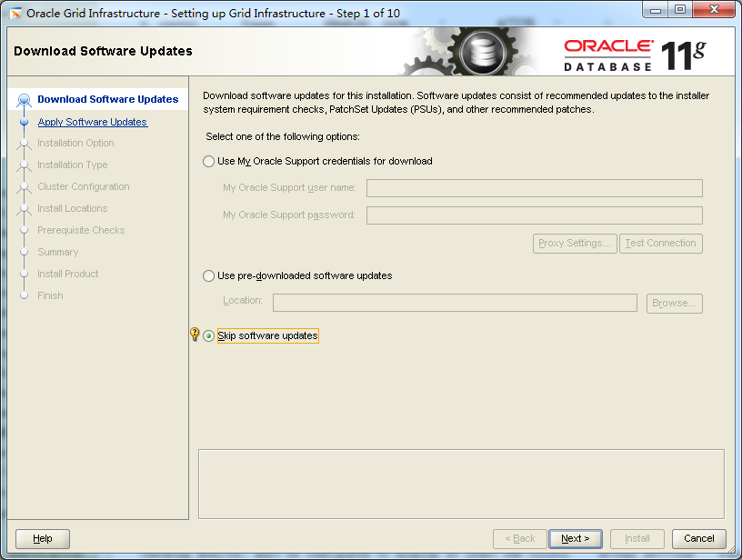Select Use pre-downloaded software updates option
Image resolution: width=742 pixels, height=560 pixels.
click(x=209, y=275)
